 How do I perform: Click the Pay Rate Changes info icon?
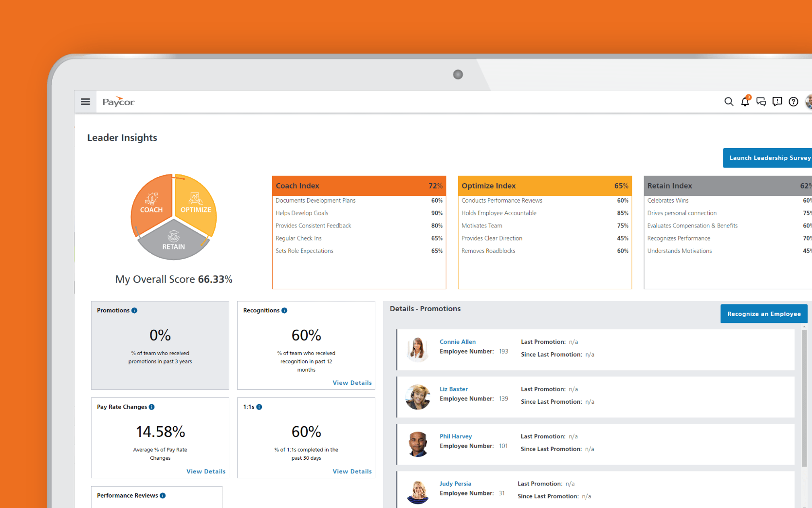coord(152,407)
